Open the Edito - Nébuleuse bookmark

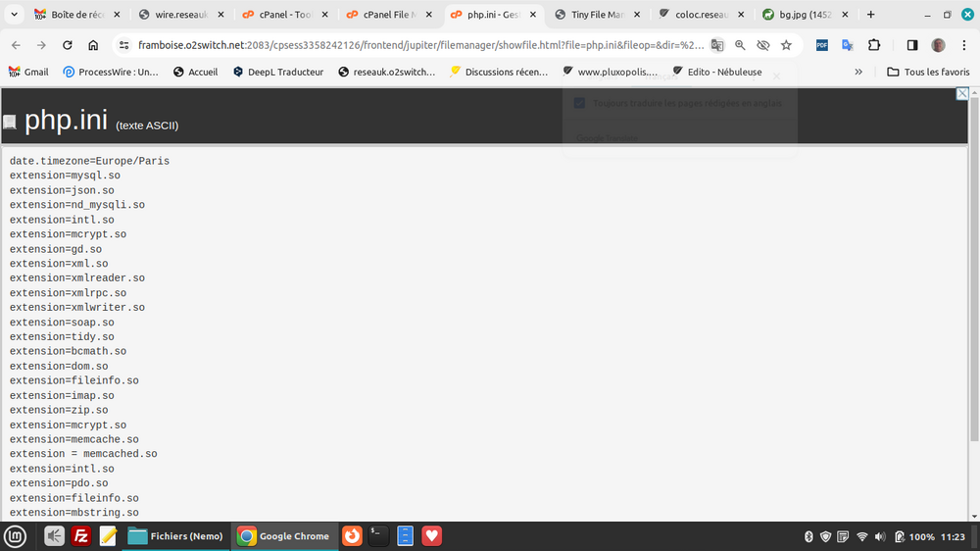point(717,72)
